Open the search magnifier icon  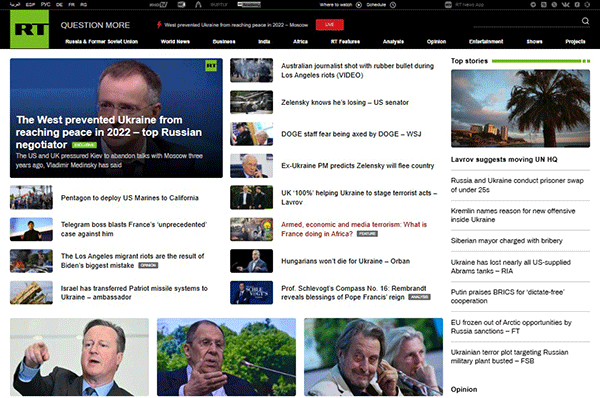click(585, 21)
